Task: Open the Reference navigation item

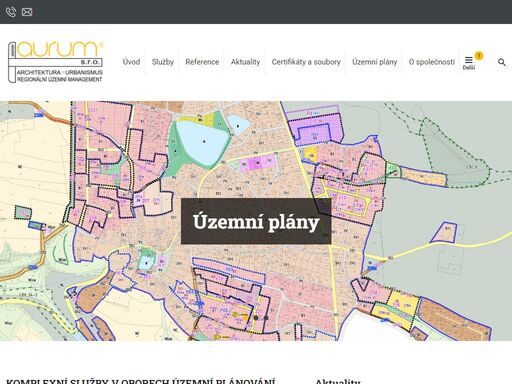Action: pos(202,62)
